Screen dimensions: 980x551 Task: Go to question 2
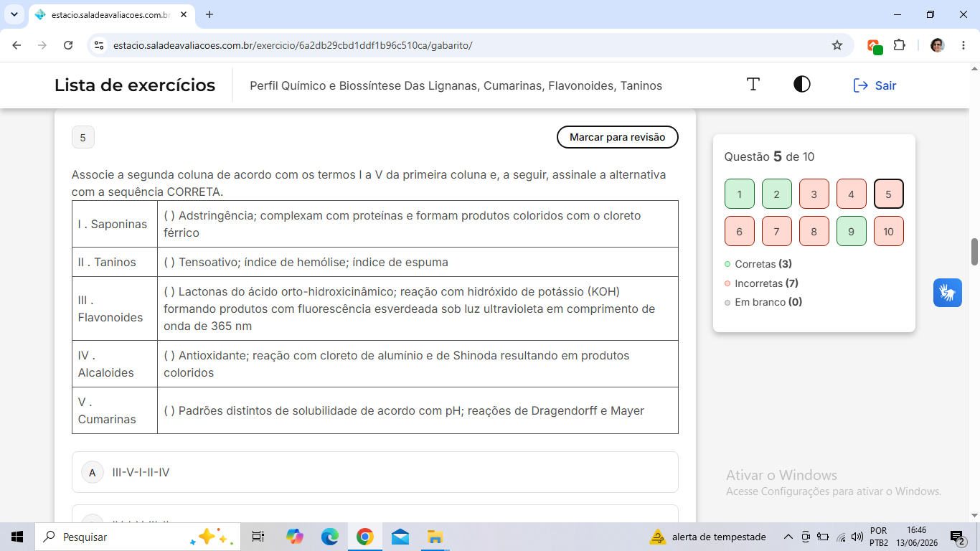(x=777, y=194)
